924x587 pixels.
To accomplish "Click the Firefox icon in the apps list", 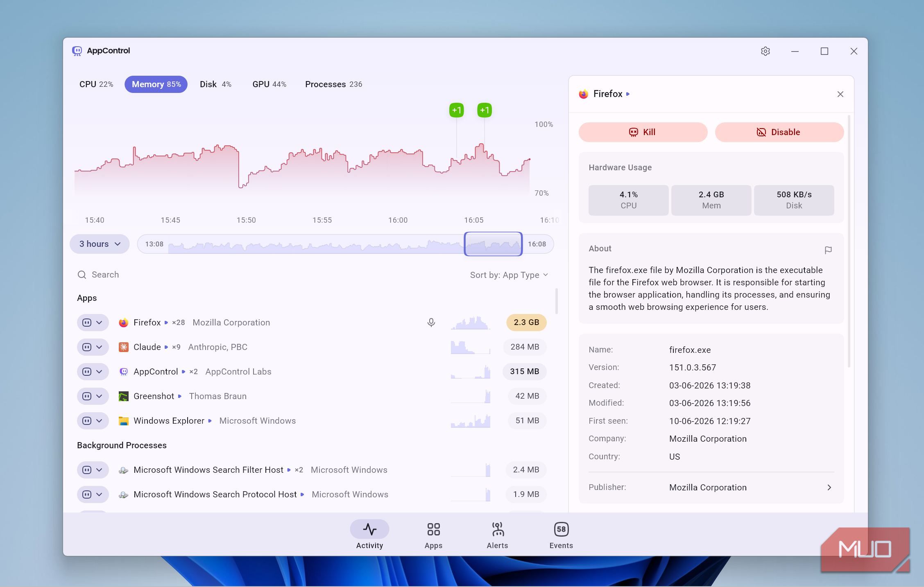I will (123, 323).
